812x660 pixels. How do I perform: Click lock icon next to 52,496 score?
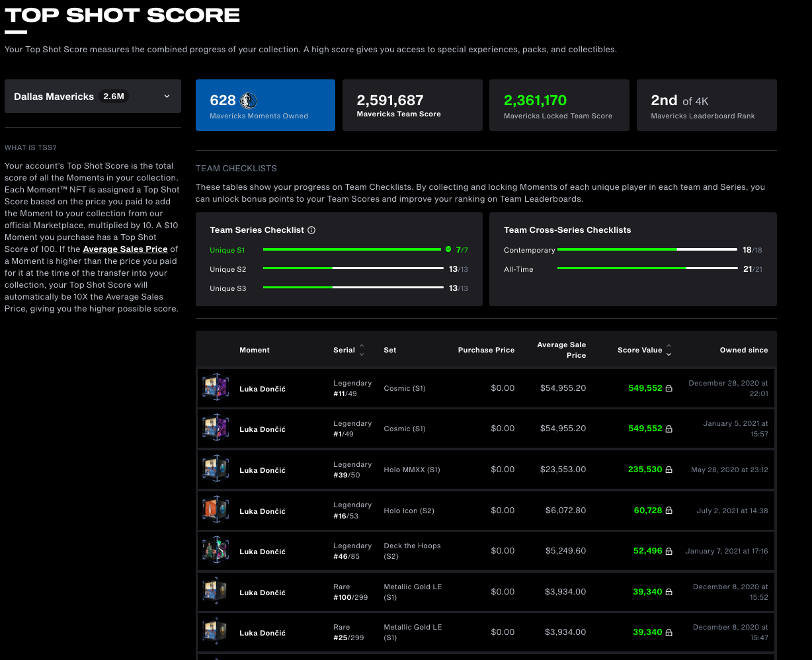[669, 551]
